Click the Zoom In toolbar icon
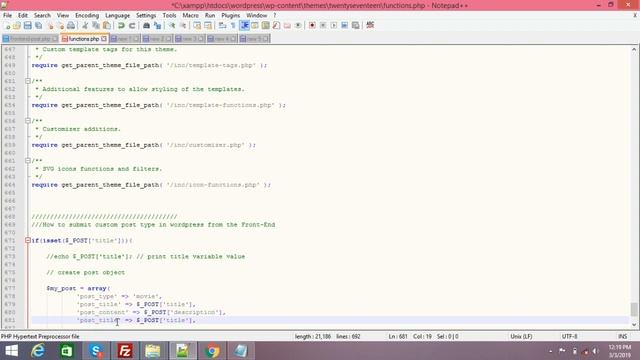640x360 pixels. click(x=172, y=26)
